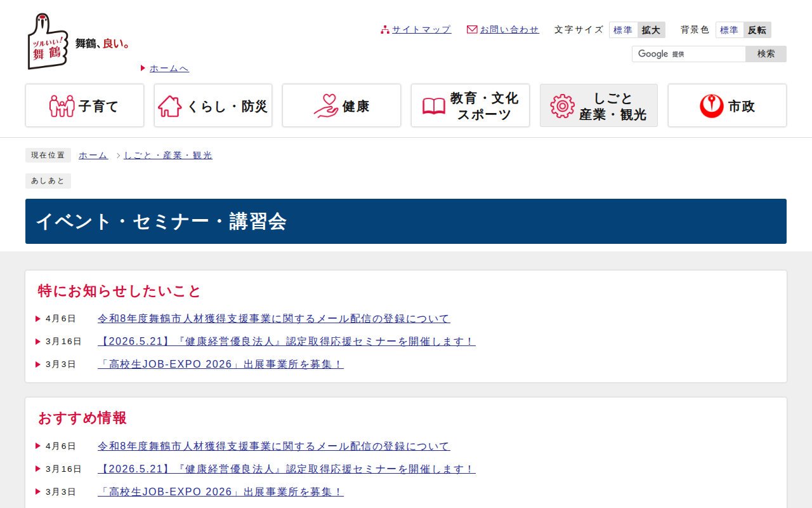Click the gear icon for しごと
Screen dimensions: 812x508
563,106
